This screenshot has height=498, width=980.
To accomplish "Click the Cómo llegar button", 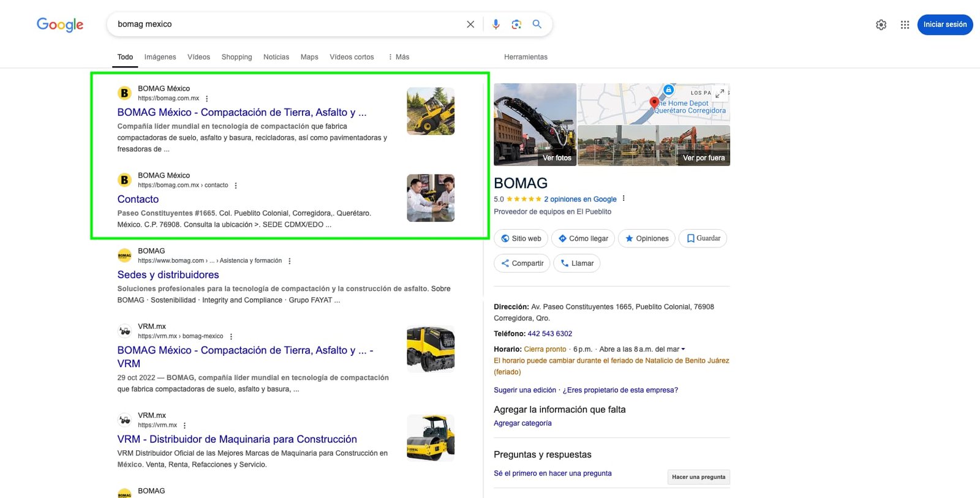I will 583,238.
